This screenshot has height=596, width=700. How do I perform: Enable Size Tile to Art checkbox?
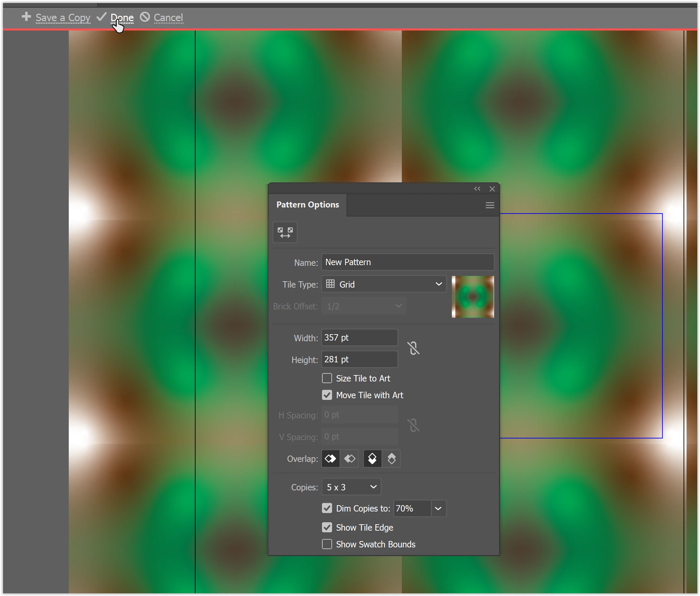(327, 378)
